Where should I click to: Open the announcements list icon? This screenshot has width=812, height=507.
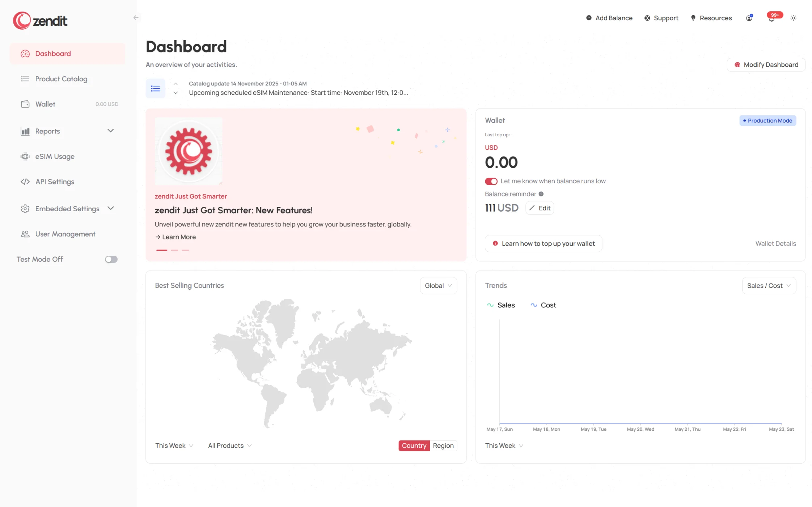(x=156, y=88)
